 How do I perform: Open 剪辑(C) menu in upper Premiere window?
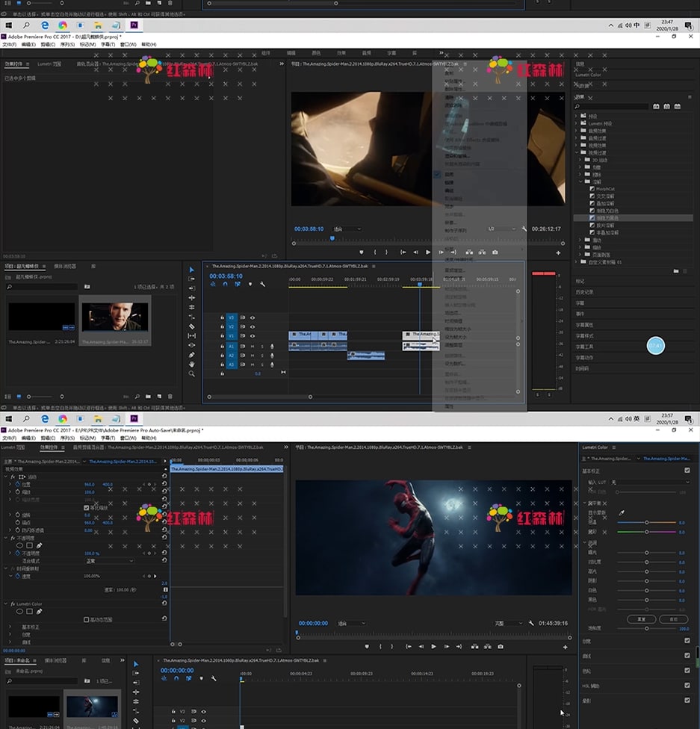click(x=48, y=45)
